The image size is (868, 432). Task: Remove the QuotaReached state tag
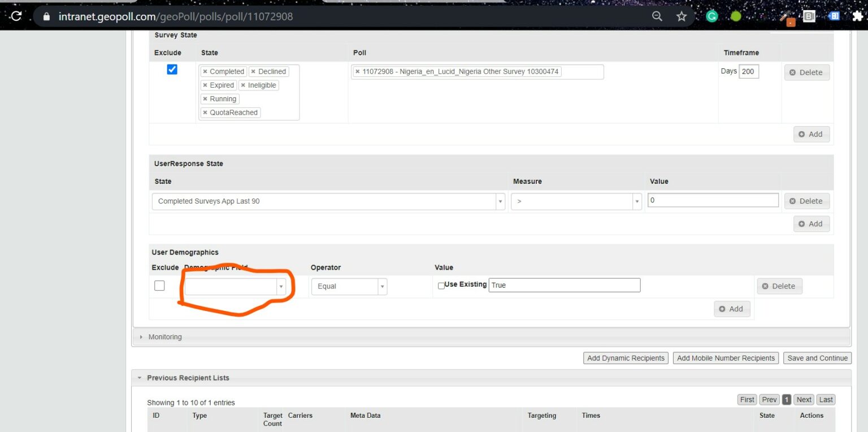pos(205,113)
